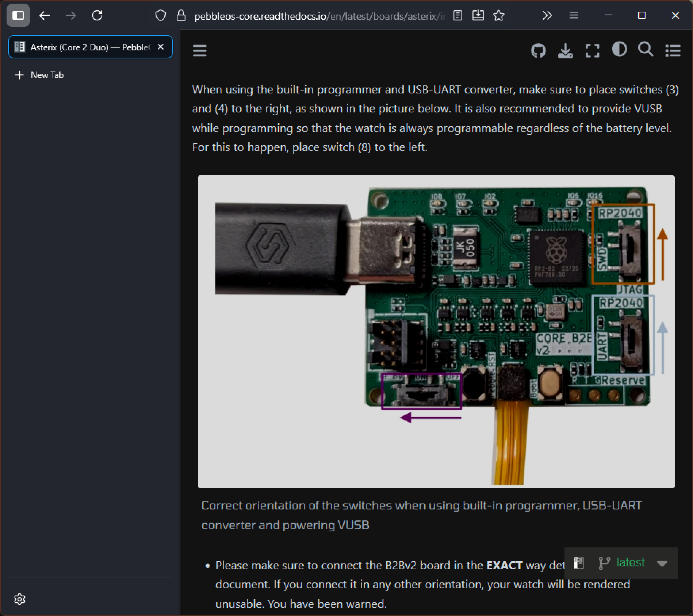Minimize the browser window
The height and width of the screenshot is (616, 693).
(x=608, y=15)
